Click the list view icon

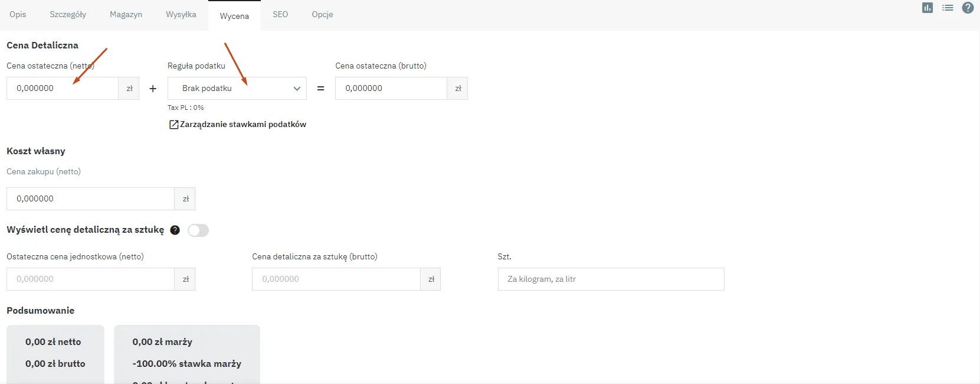[x=948, y=8]
